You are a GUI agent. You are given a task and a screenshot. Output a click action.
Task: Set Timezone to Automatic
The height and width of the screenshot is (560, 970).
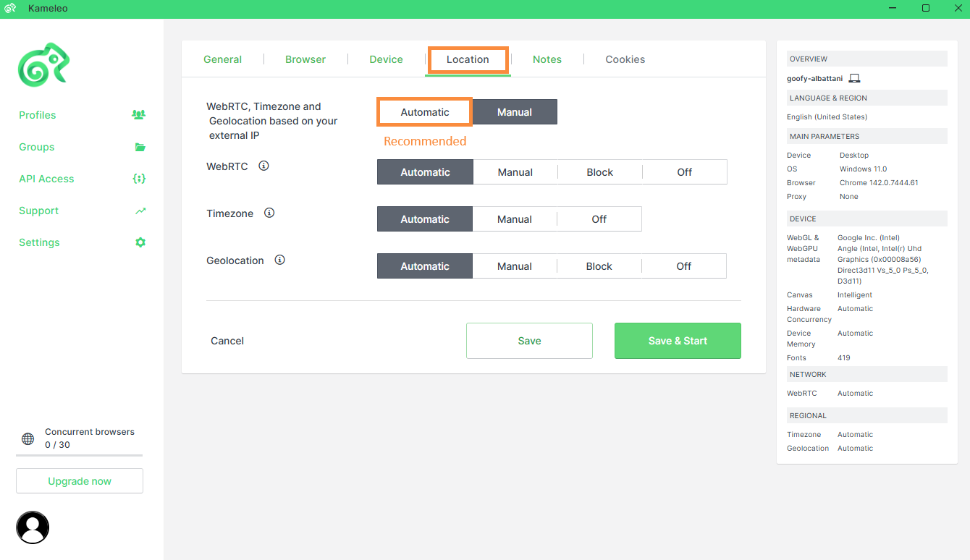coord(425,219)
